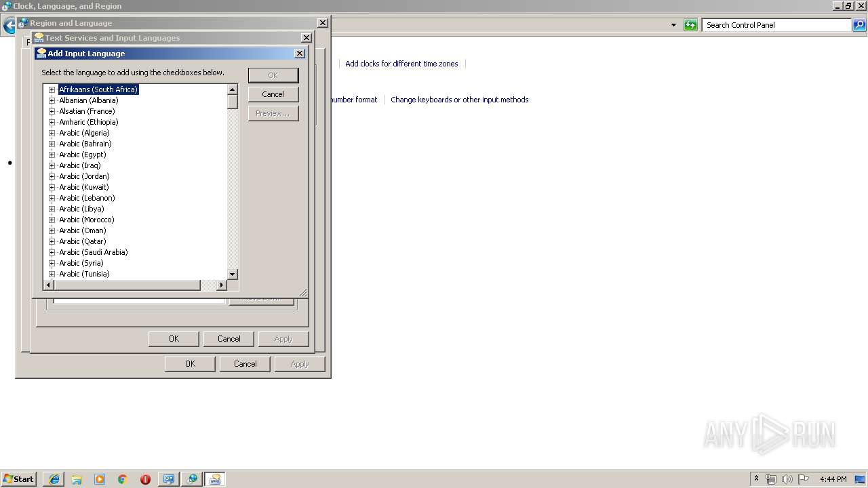
Task: Open Opera browser from the taskbar
Action: pos(145,479)
